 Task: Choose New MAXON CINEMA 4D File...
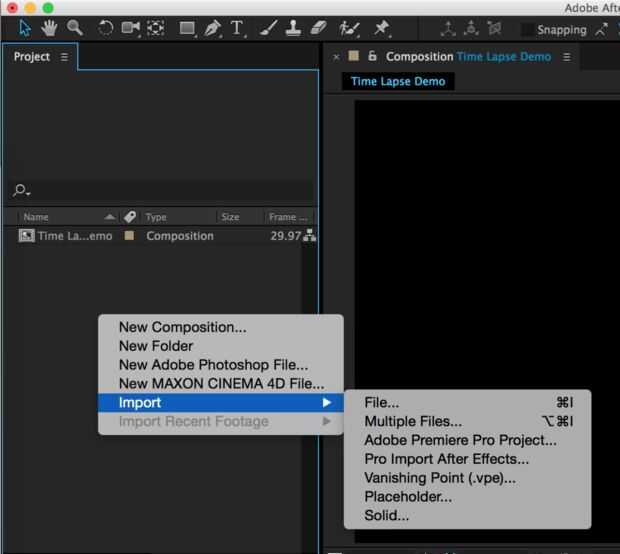pos(221,384)
